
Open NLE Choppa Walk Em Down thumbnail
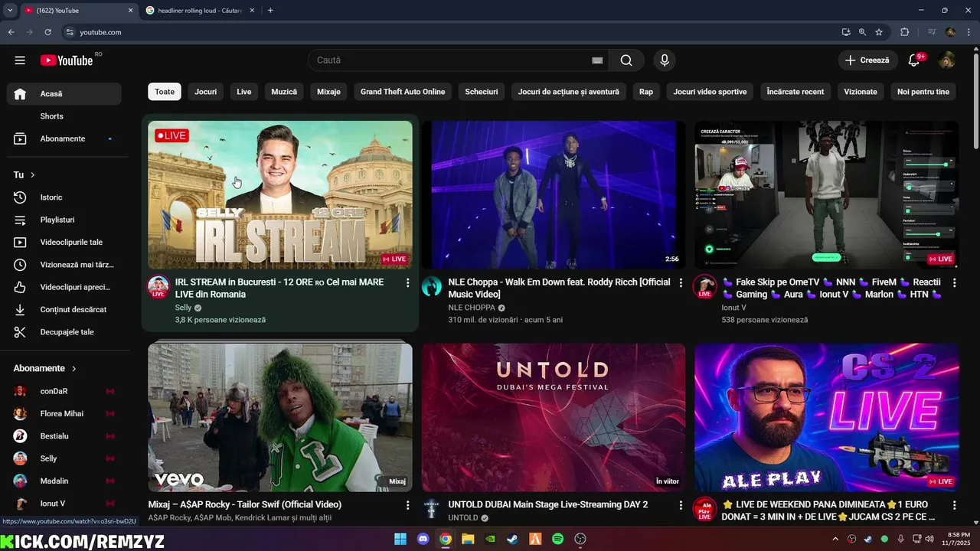(554, 194)
